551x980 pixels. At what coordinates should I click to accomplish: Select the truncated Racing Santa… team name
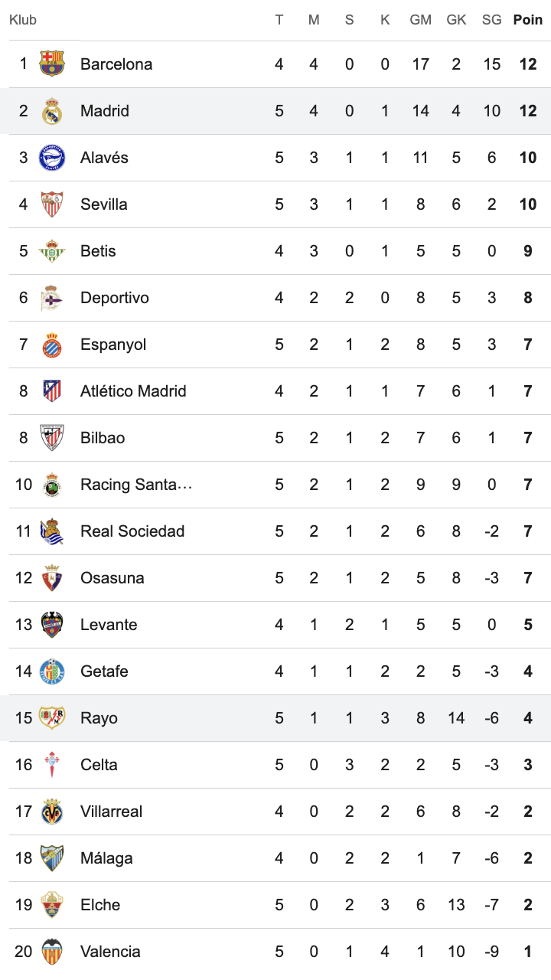click(x=136, y=485)
